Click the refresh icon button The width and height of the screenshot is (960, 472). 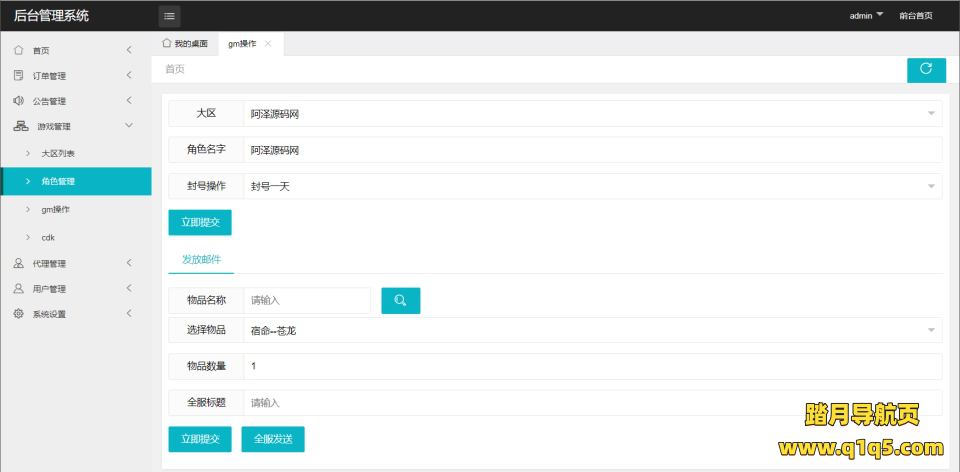pos(926,69)
